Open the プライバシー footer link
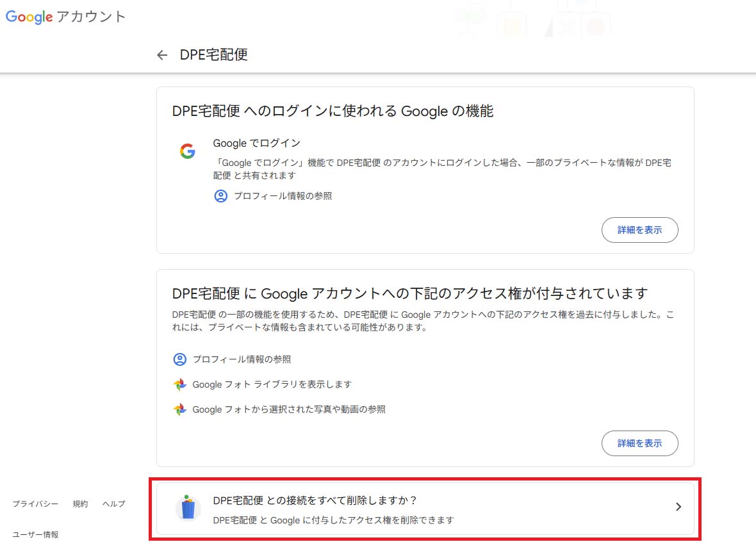Image resolution: width=756 pixels, height=542 pixels. [35, 504]
